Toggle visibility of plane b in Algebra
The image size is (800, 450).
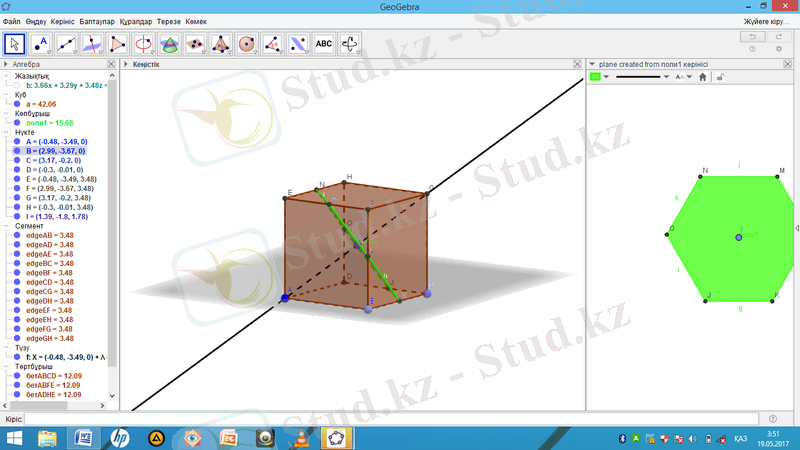point(17,86)
